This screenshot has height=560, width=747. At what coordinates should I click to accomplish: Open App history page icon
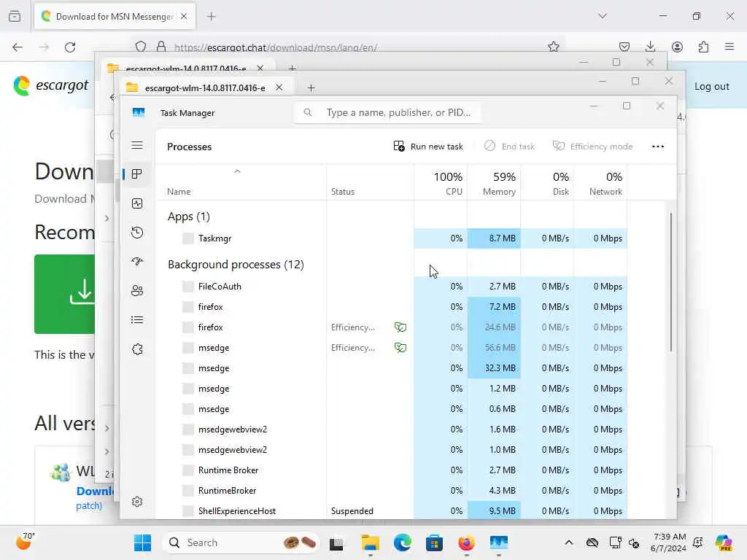pos(137,233)
